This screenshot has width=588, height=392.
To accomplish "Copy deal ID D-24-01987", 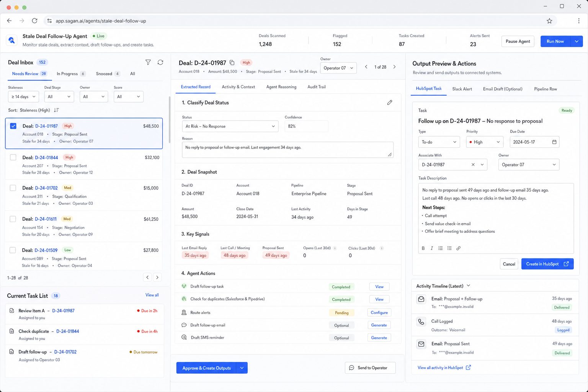I will (x=232, y=62).
